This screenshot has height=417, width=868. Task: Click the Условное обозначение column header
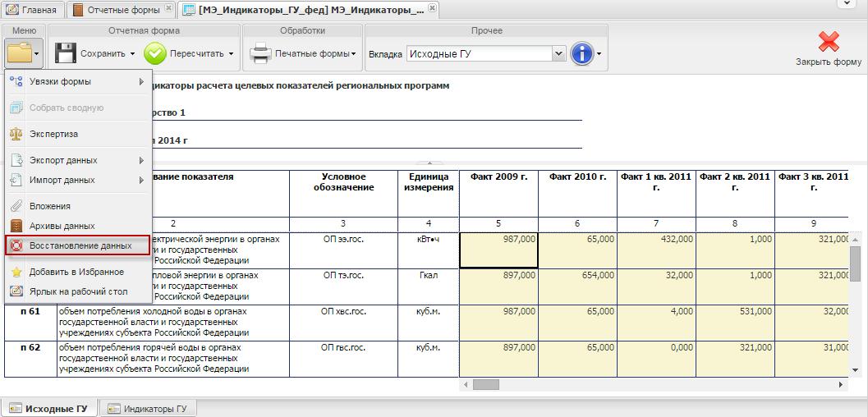[343, 194]
